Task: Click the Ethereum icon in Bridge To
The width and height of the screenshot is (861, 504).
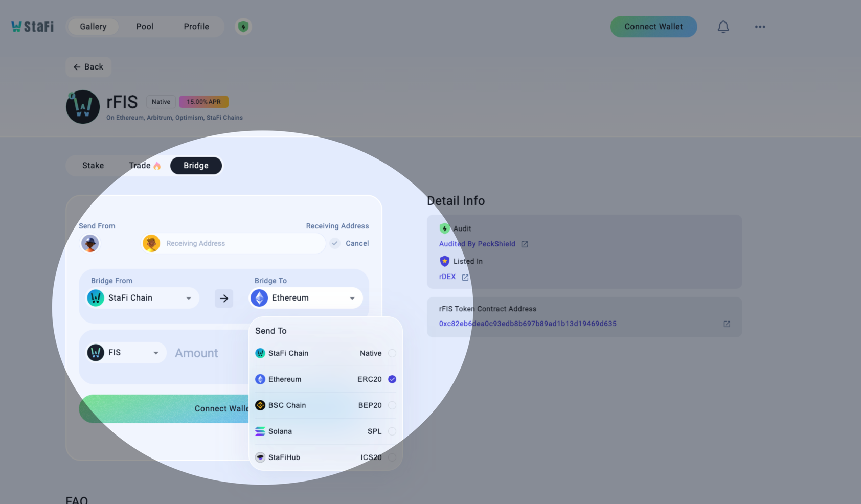Action: [259, 298]
